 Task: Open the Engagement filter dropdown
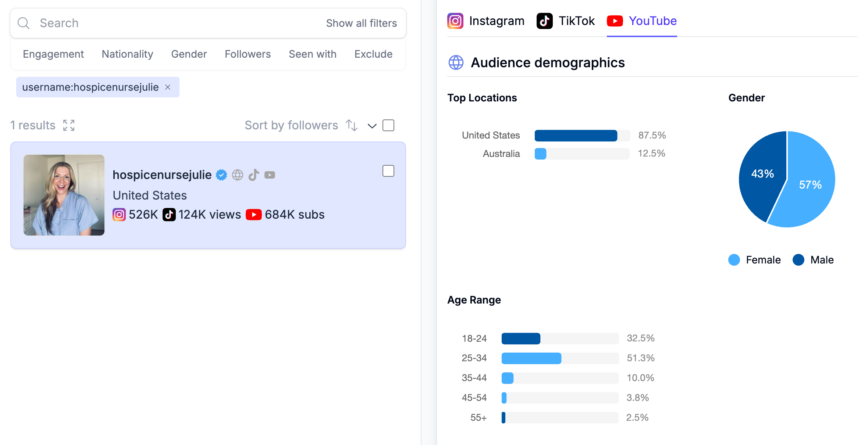click(x=53, y=54)
